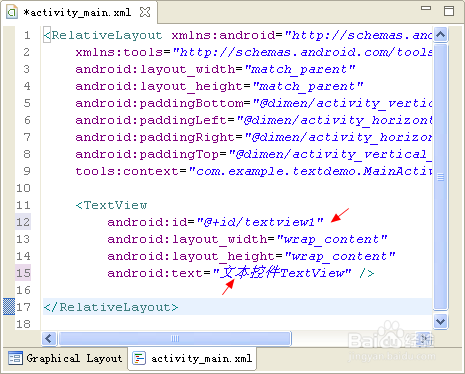Click the TextView layout_height "wrap_content" value
The width and height of the screenshot is (465, 374).
(340, 256)
